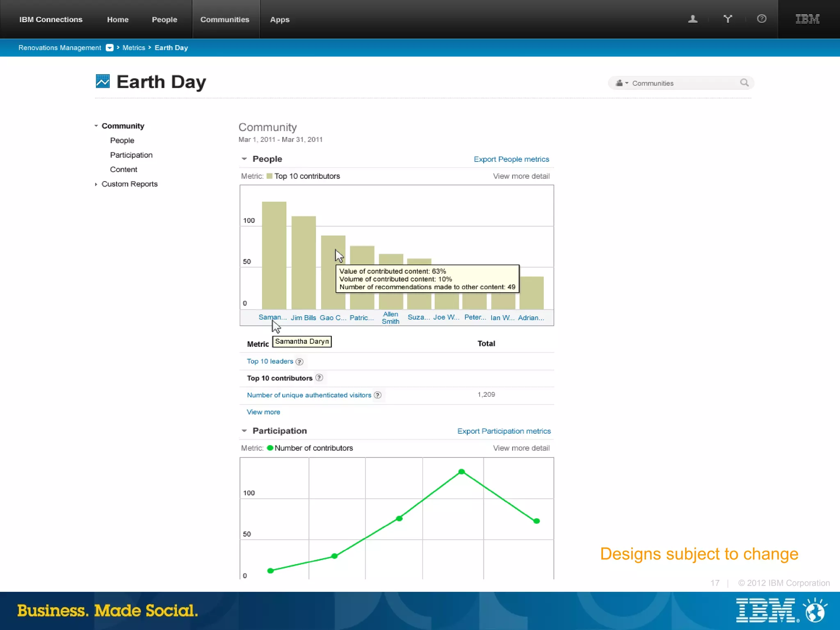
Task: Select Content in sidebar navigation
Action: click(x=123, y=169)
